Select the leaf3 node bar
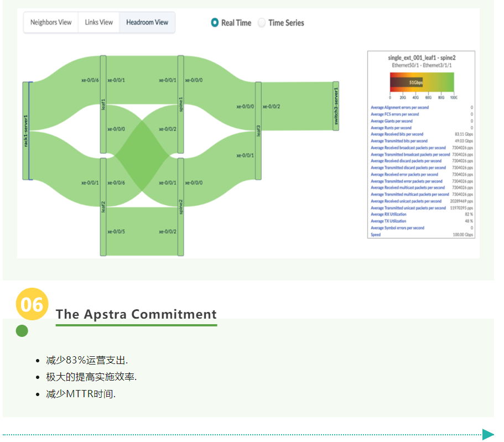This screenshot has width=504, height=442. [258, 131]
